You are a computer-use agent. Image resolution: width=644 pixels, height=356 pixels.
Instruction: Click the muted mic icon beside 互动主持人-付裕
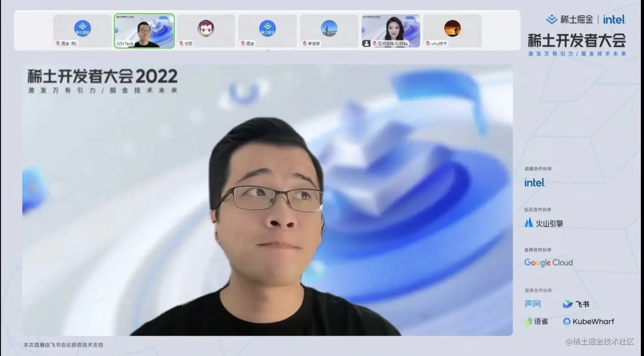pyautogui.click(x=374, y=43)
